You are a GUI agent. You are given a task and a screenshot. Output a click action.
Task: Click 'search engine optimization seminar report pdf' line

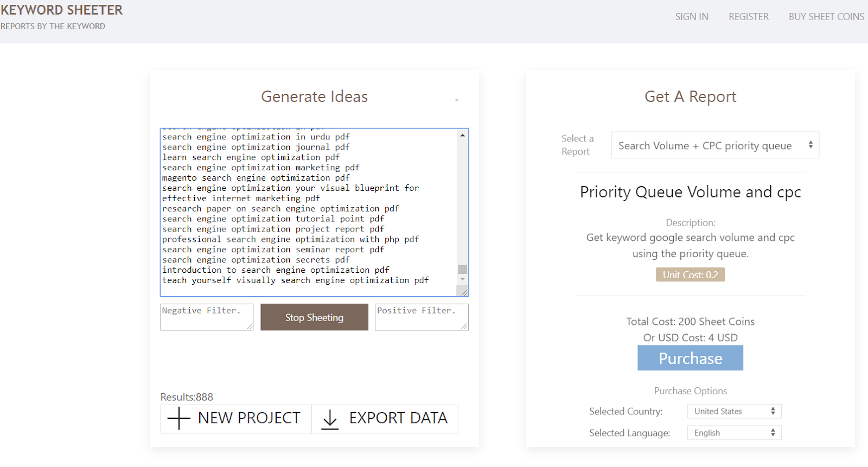click(x=273, y=250)
